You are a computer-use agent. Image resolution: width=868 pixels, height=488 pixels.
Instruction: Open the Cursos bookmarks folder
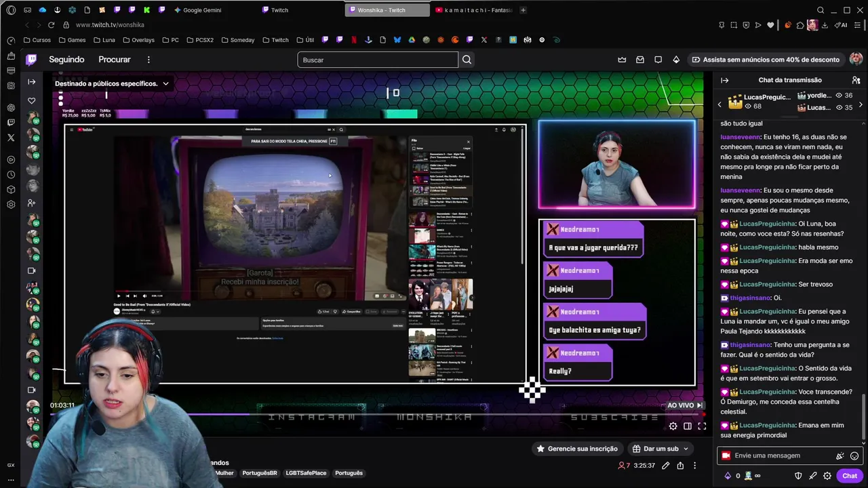point(37,40)
